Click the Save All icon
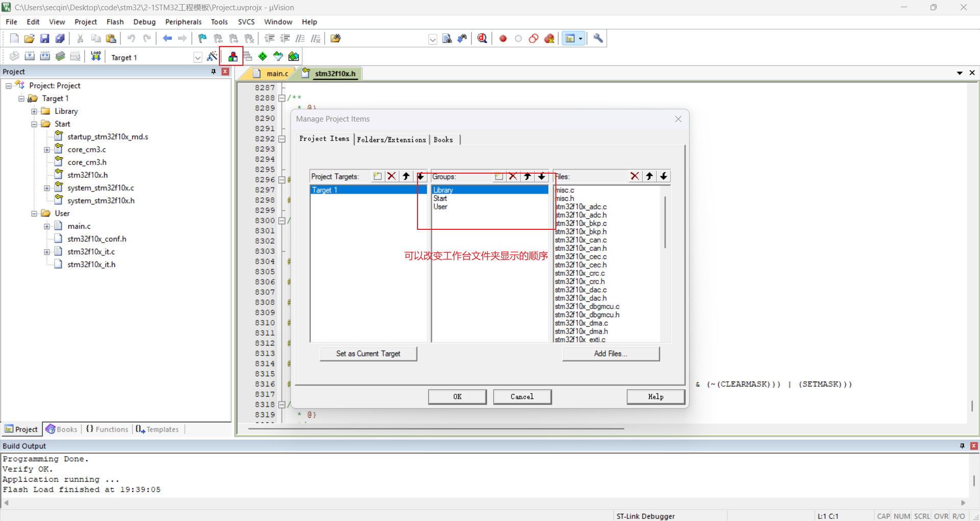This screenshot has height=521, width=980. pos(60,38)
